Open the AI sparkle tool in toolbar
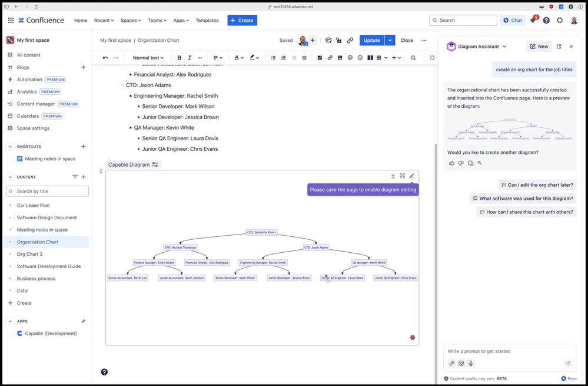 tap(433, 58)
